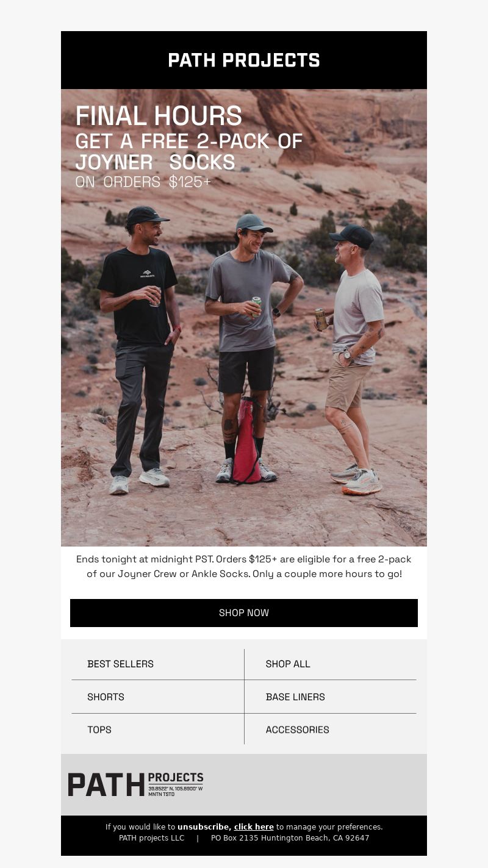Click the 'On orders $125+' text
This screenshot has height=868, width=488.
click(x=143, y=182)
